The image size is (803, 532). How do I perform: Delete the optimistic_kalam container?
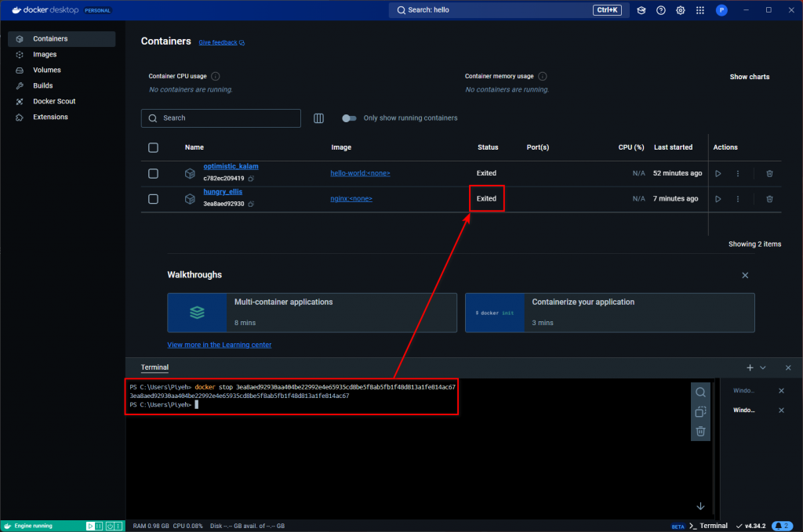coord(769,173)
